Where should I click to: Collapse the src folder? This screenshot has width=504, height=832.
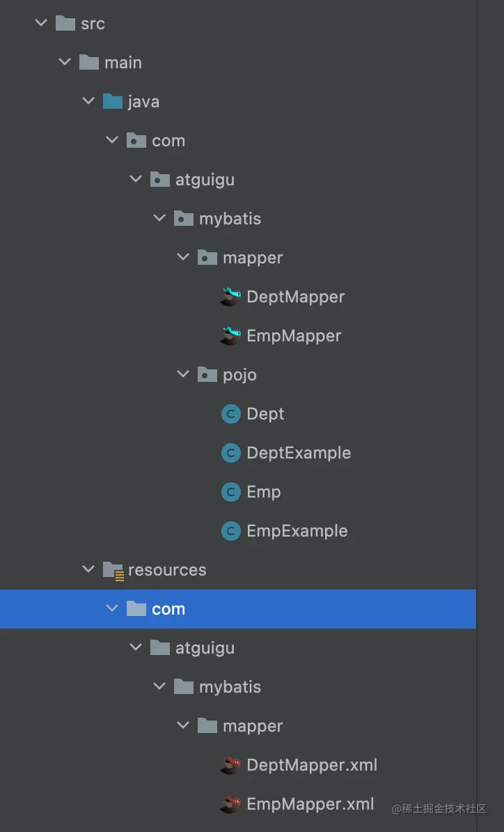coord(40,23)
